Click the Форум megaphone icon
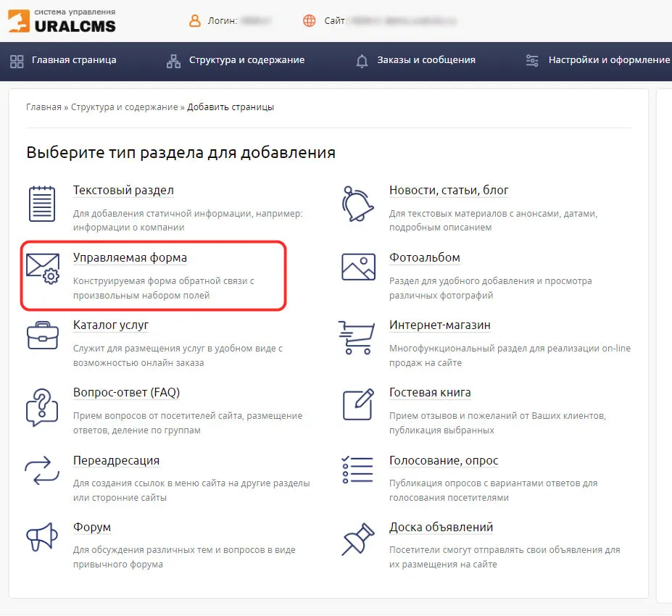The width and height of the screenshot is (672, 616). (x=41, y=537)
